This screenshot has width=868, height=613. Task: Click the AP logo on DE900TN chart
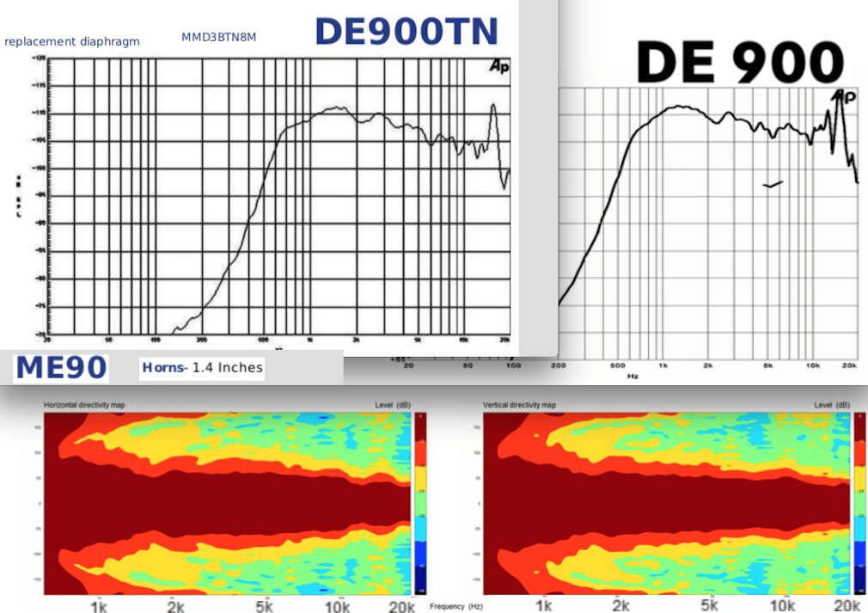(498, 66)
